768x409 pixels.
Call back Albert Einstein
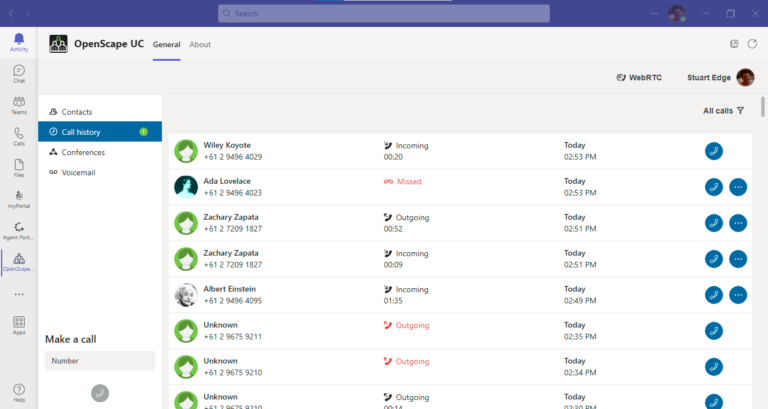click(x=714, y=295)
